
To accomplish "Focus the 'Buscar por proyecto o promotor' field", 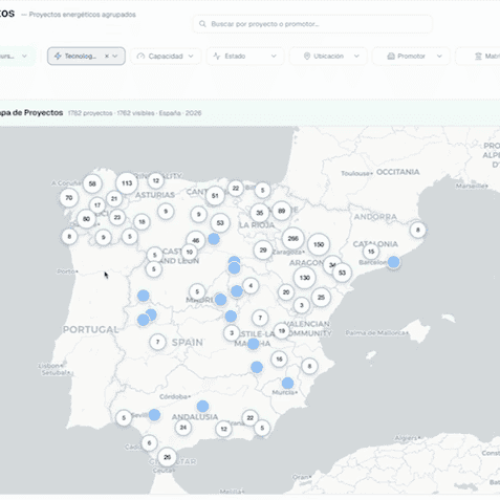I will pyautogui.click(x=312, y=24).
